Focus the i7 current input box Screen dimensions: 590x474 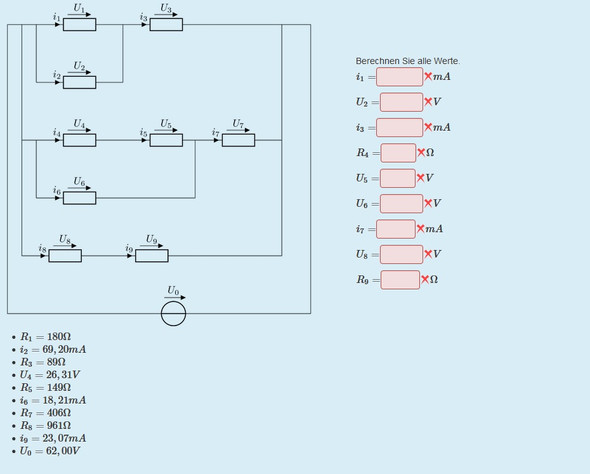pyautogui.click(x=396, y=229)
